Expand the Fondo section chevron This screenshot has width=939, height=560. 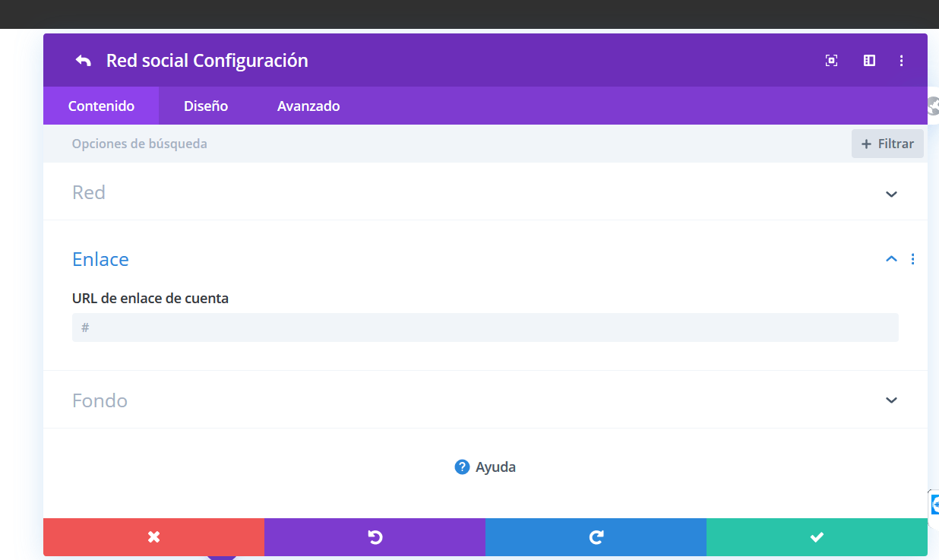pos(892,400)
